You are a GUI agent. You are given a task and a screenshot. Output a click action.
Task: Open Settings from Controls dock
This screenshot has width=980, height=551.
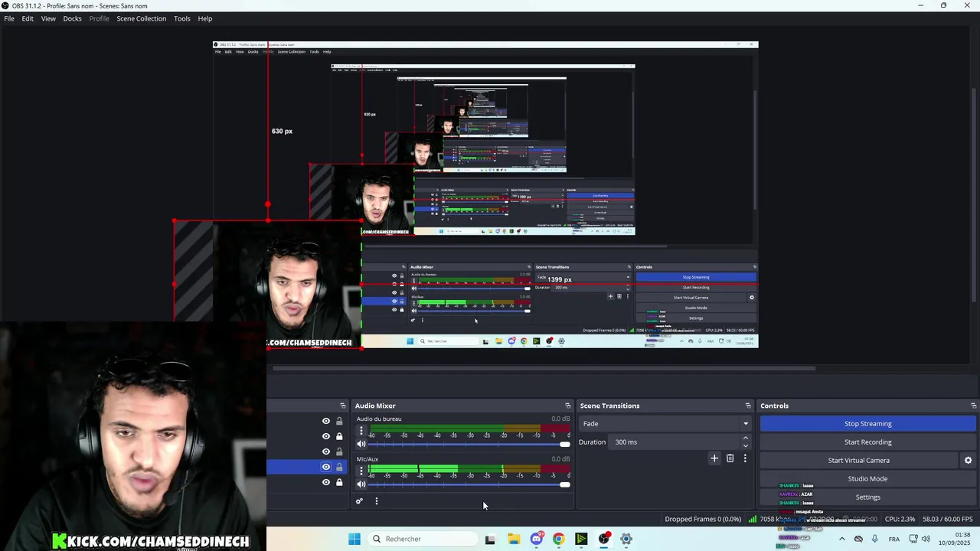(867, 497)
